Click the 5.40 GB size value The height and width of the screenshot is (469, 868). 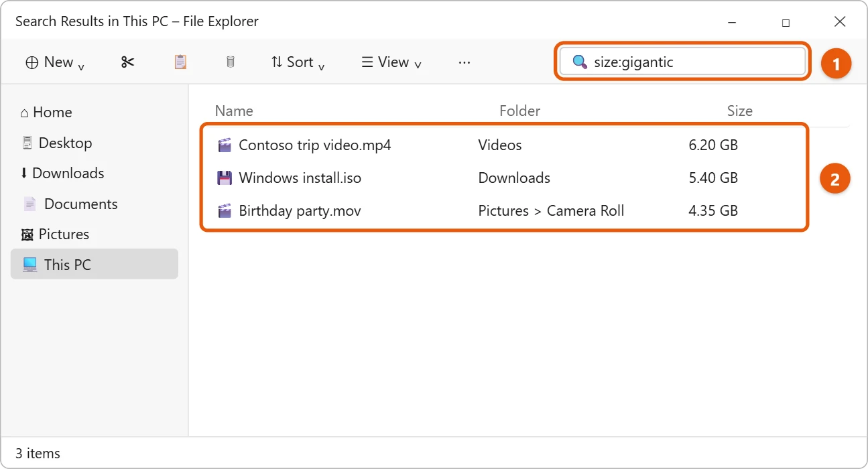pos(713,178)
